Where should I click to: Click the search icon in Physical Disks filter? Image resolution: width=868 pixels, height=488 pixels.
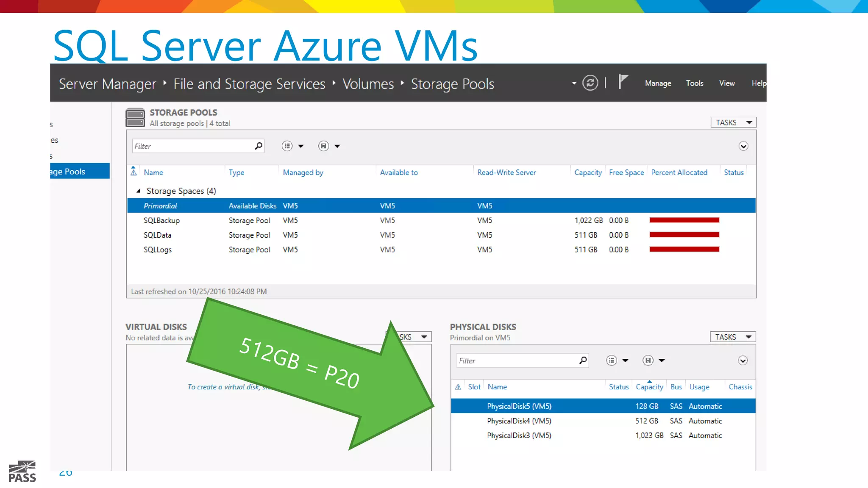[583, 360]
